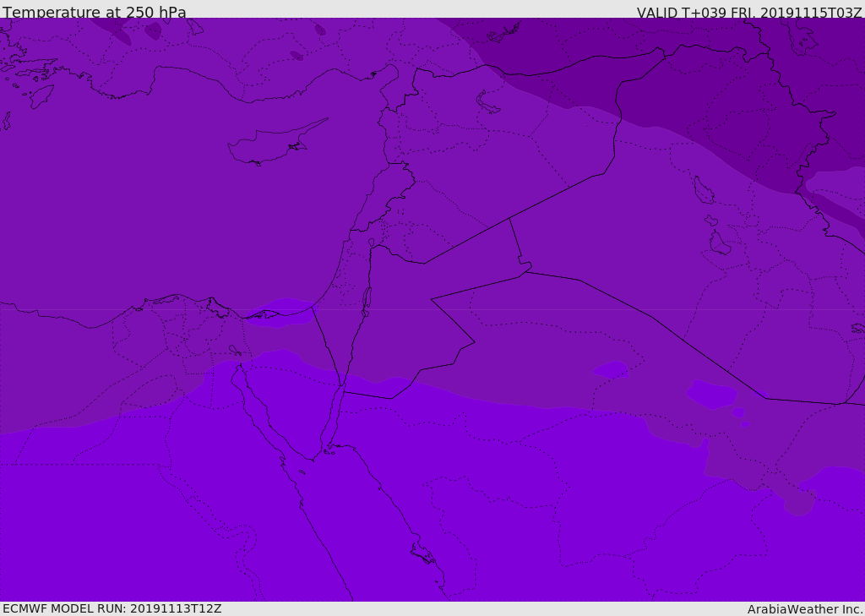Click the 'ArabiaWeather Inc' credit text
This screenshot has height=616, width=865.
point(804,609)
